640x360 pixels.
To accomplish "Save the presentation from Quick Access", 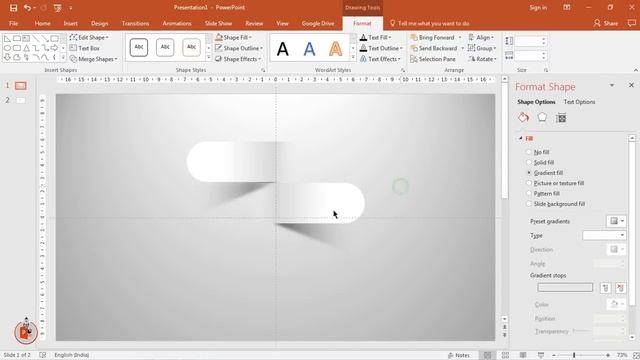I will 13,8.
